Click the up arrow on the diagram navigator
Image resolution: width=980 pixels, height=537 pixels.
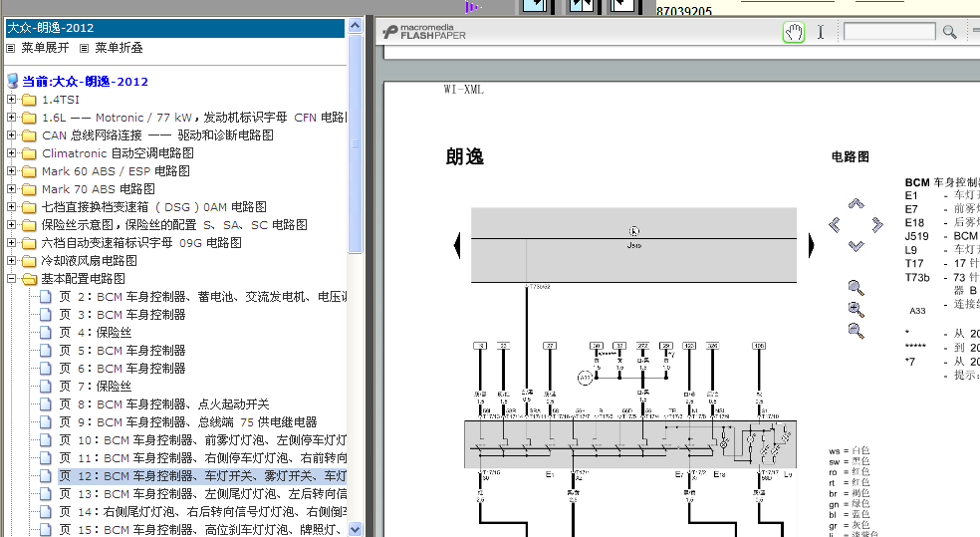pos(856,203)
